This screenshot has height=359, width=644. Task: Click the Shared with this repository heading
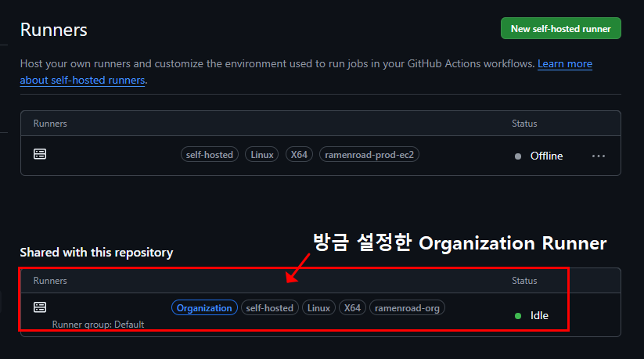[96, 252]
